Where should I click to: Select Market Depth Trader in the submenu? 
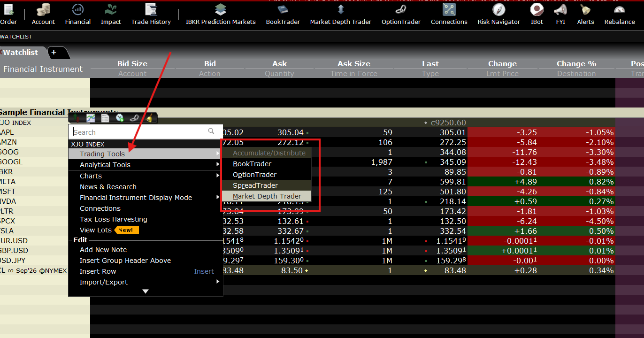(x=267, y=196)
